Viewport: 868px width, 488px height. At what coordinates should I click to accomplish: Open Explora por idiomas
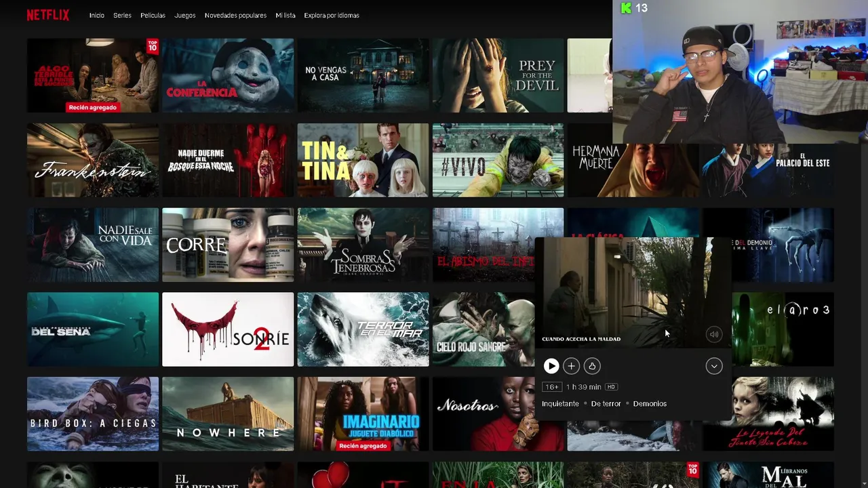pyautogui.click(x=332, y=16)
